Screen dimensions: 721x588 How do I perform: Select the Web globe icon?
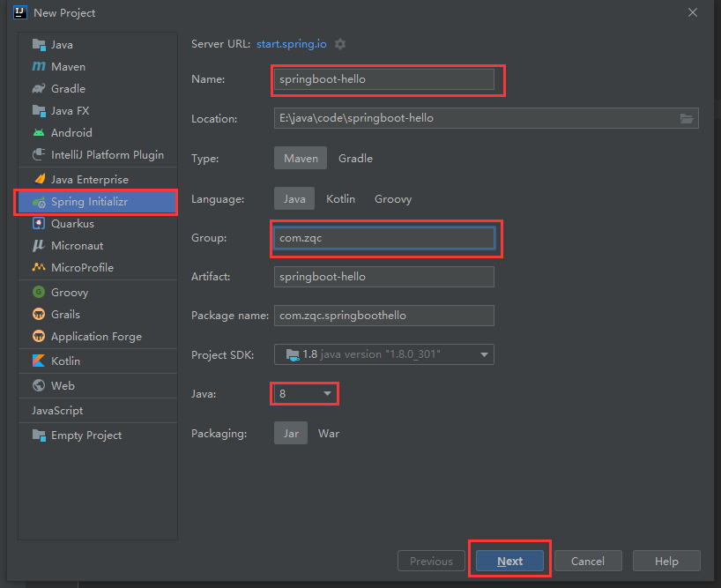[39, 385]
